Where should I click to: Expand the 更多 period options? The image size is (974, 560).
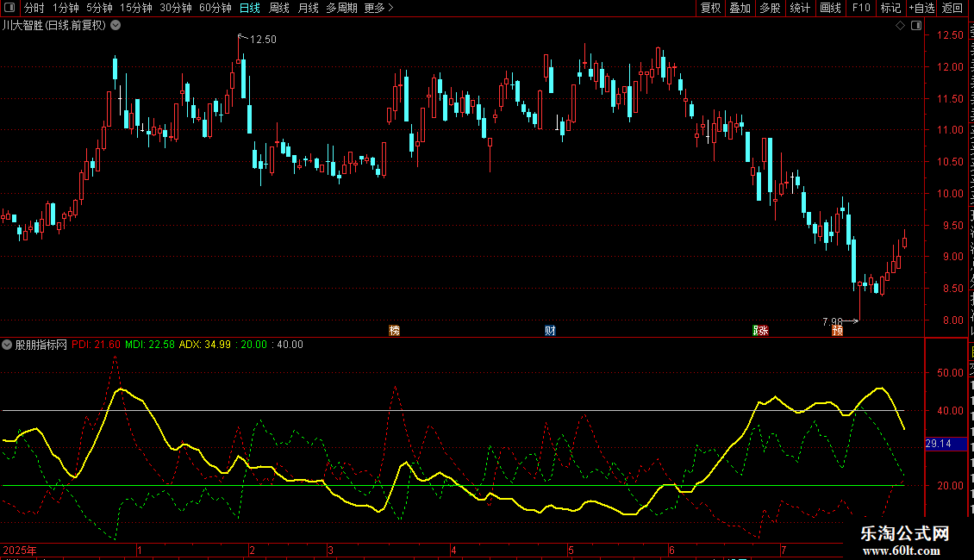pos(378,8)
